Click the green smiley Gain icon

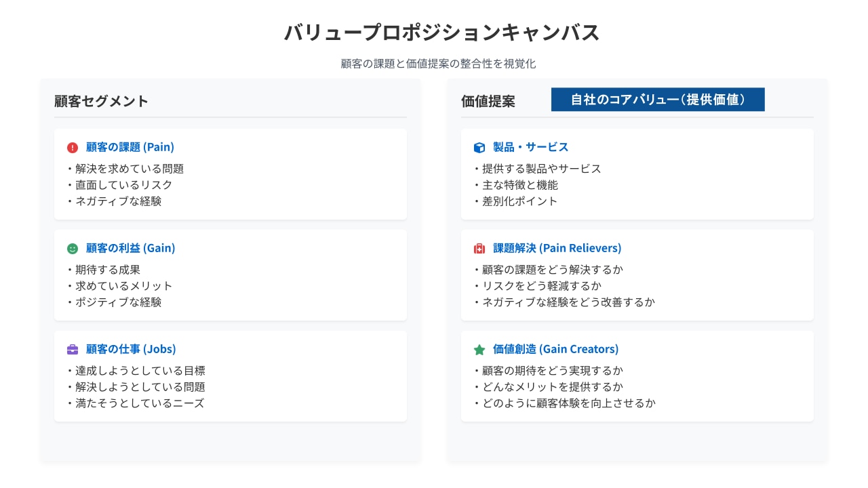tap(73, 248)
